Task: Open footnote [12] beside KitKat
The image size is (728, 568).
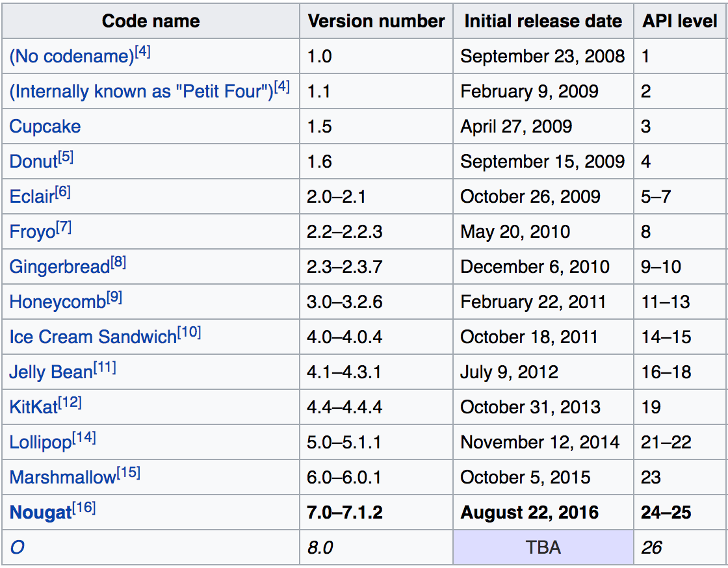Action: (70, 402)
